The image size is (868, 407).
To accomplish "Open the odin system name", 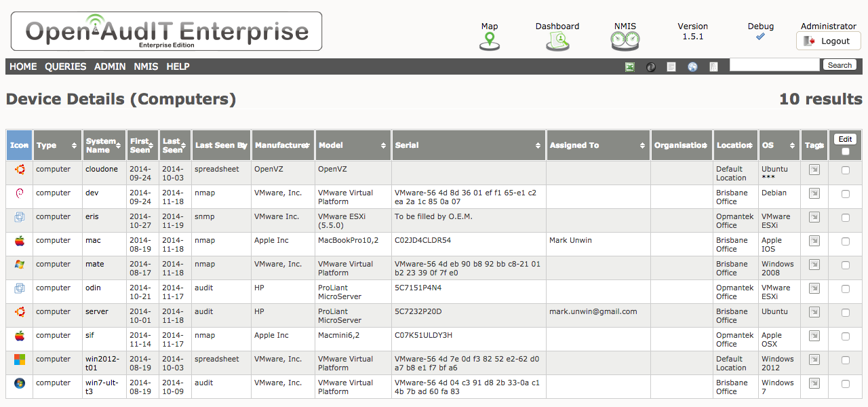I will click(92, 288).
